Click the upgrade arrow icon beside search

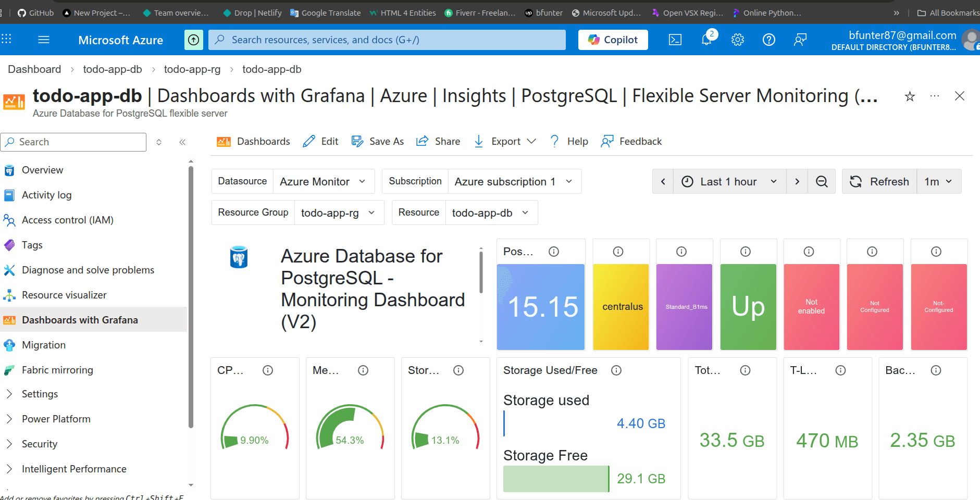(x=194, y=40)
